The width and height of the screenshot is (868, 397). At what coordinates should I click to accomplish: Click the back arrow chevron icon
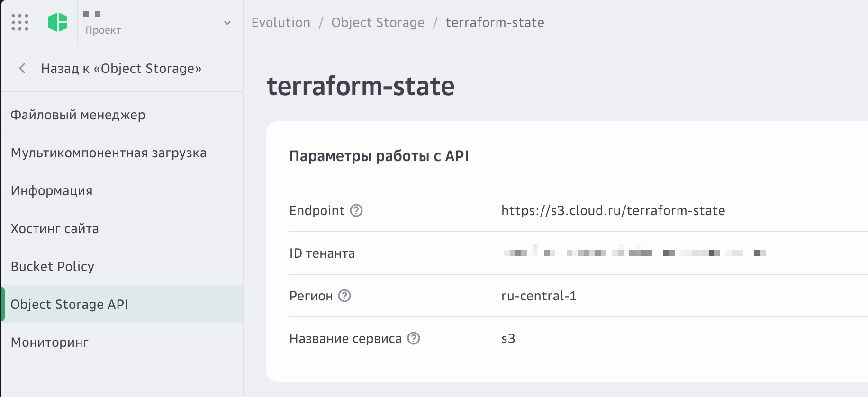[x=22, y=68]
